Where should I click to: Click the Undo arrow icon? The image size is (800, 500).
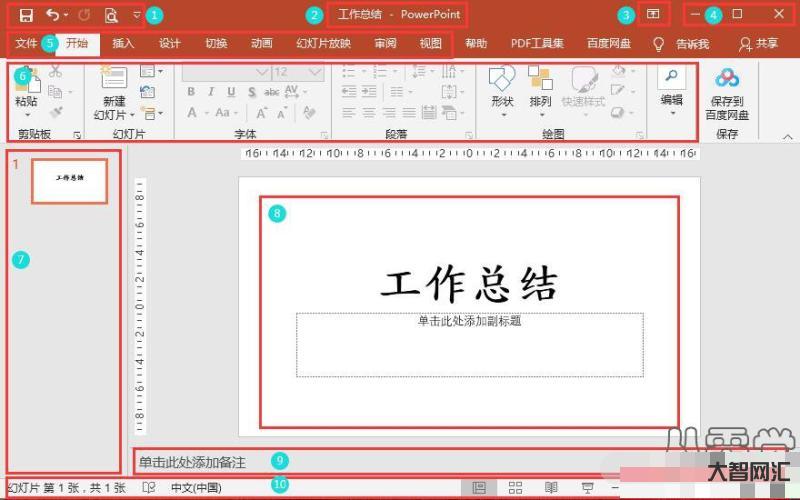tap(52, 15)
